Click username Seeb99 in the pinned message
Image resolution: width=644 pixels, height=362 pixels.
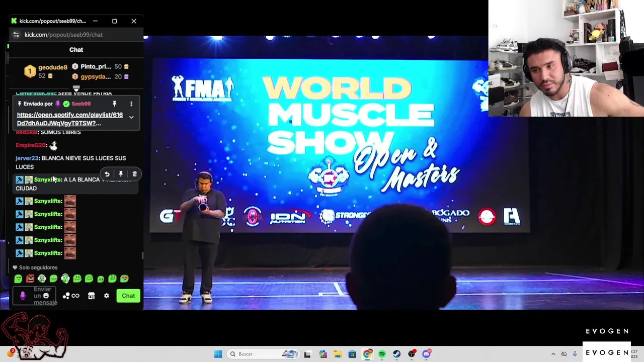click(81, 104)
